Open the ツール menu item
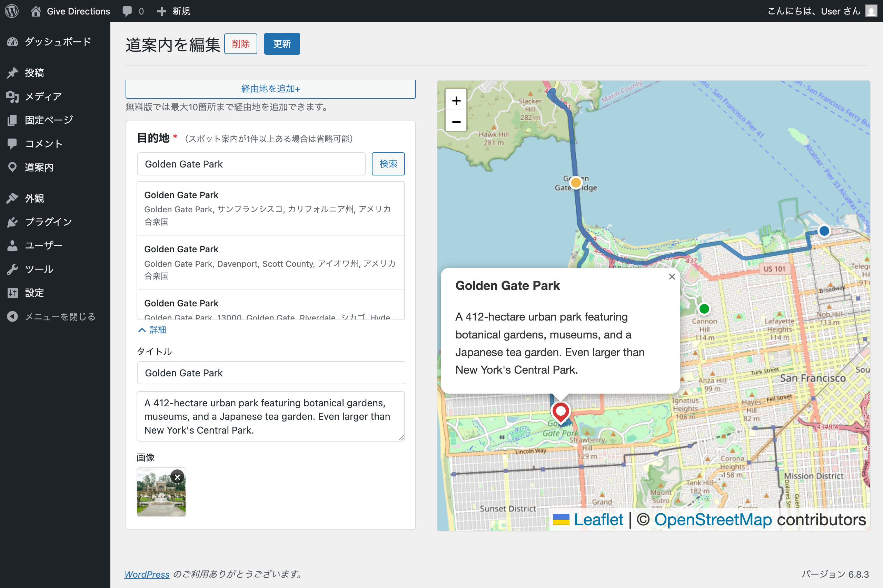The height and width of the screenshot is (588, 883). (x=39, y=269)
